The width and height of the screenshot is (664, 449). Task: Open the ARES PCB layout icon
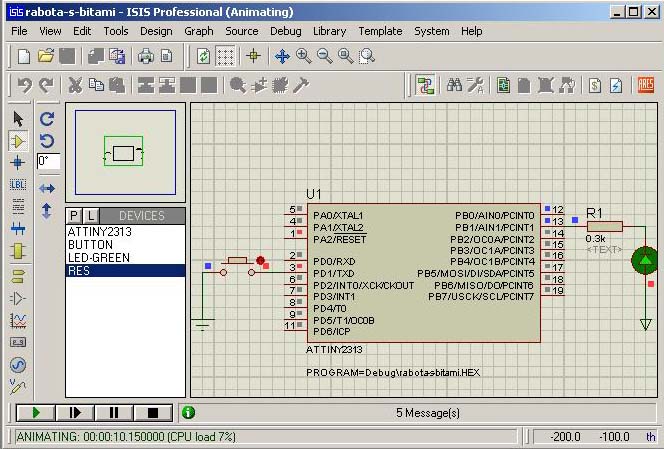tap(645, 85)
